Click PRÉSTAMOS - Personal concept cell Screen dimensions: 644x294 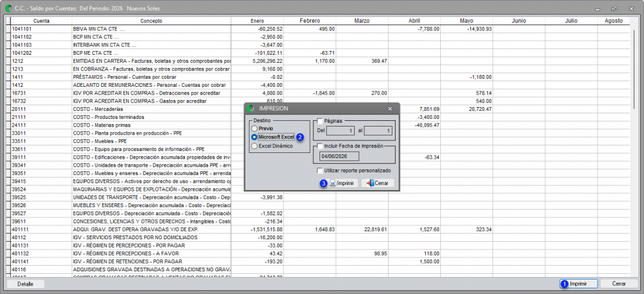coord(151,77)
